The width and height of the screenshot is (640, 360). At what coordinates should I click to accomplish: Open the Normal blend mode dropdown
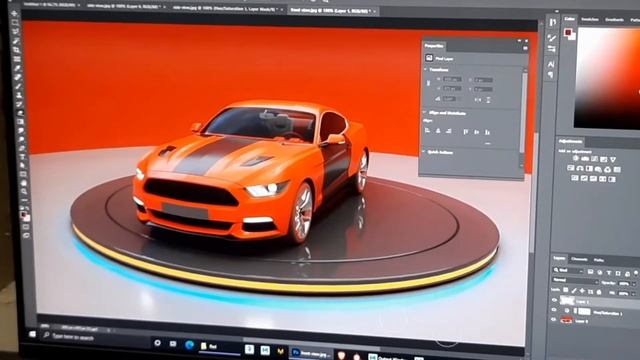pos(575,280)
